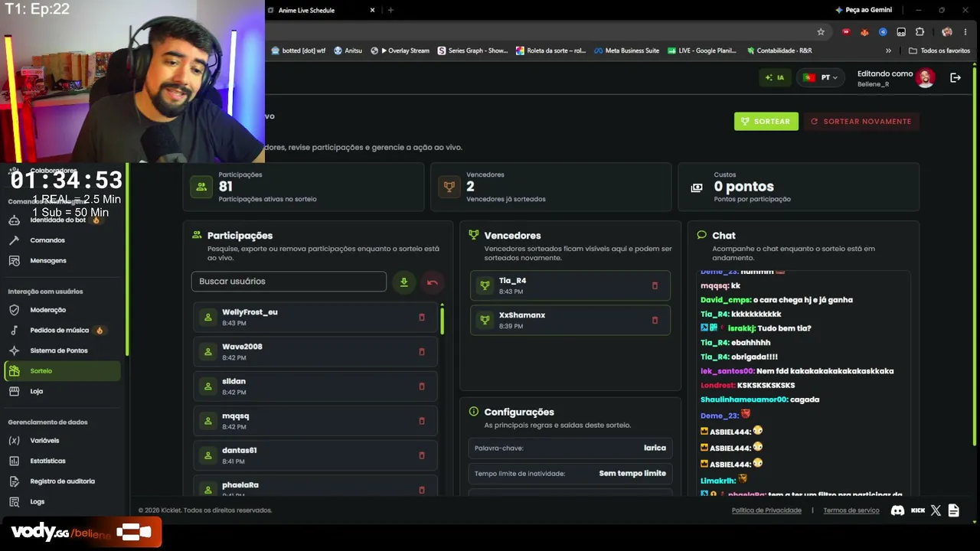The height and width of the screenshot is (551, 980).
Task: Click the 0 pontos cost value
Action: tap(743, 187)
